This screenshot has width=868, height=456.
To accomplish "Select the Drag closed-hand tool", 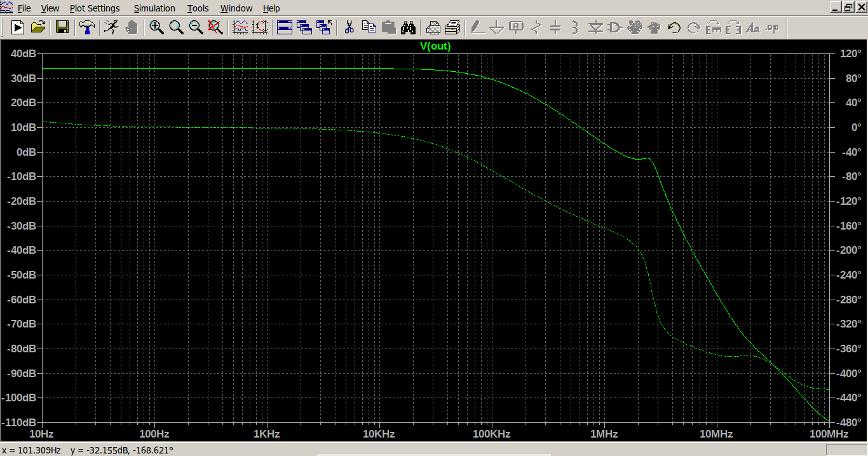I will 654,27.
